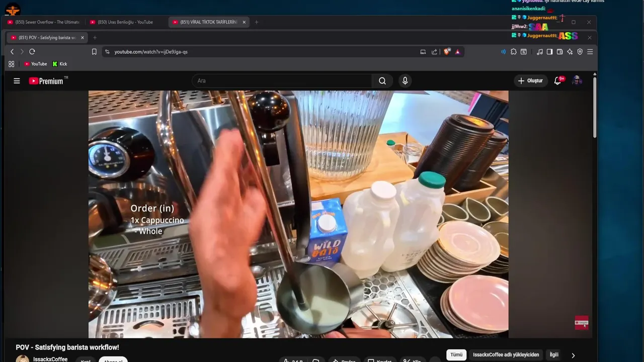Click the page vertical scrollbar

(595, 107)
